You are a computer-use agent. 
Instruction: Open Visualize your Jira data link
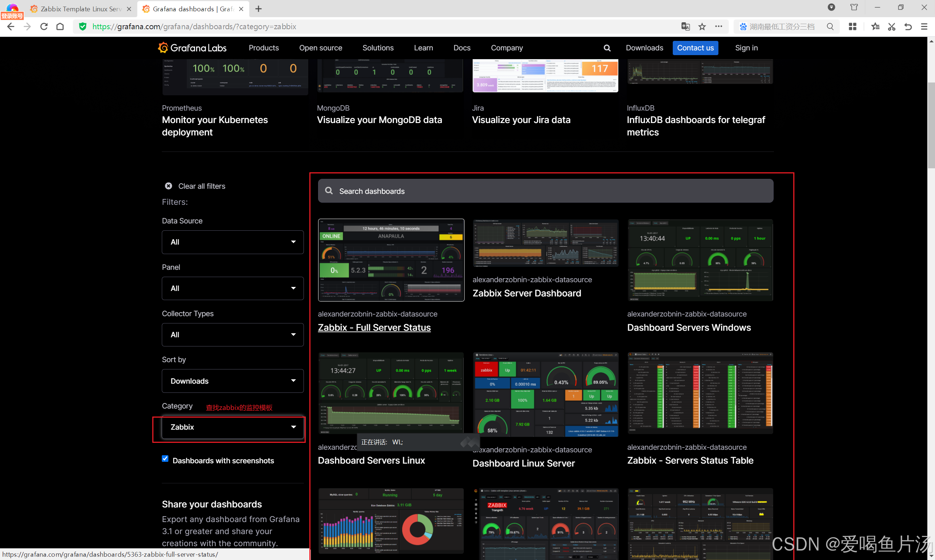pyautogui.click(x=521, y=120)
